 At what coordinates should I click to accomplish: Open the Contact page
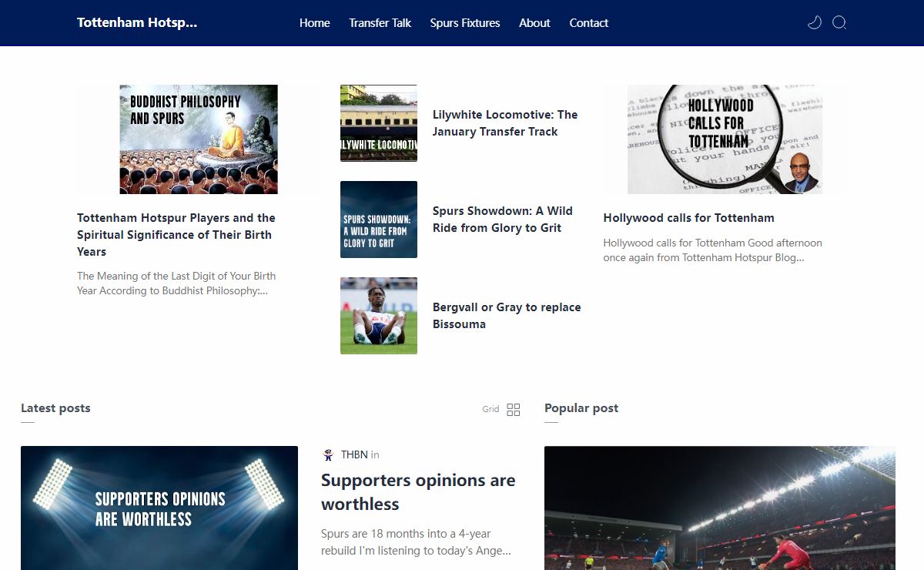[x=589, y=23]
